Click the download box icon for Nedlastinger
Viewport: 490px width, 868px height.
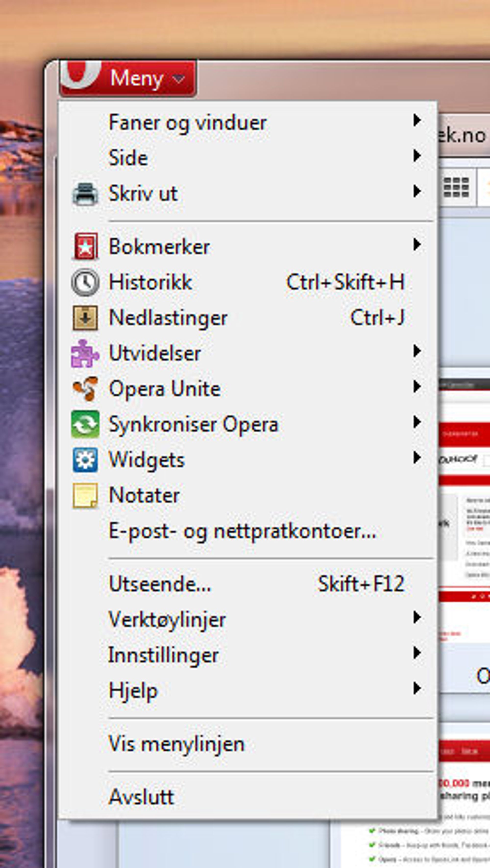click(x=85, y=318)
